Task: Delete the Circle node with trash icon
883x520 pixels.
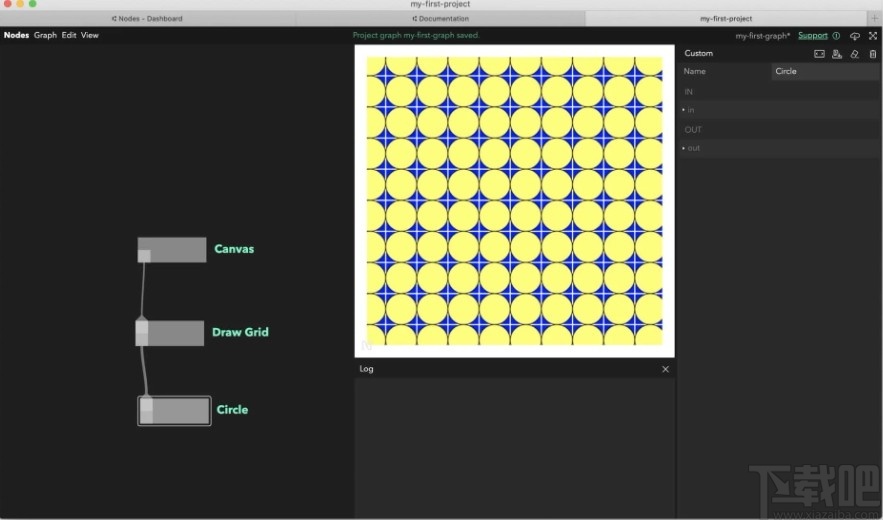Action: [873, 54]
